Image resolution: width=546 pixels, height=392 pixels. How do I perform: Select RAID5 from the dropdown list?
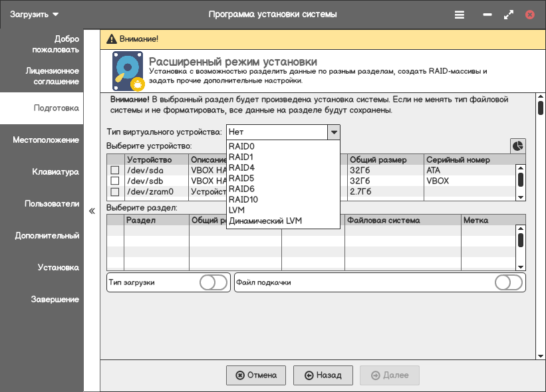[x=241, y=178]
